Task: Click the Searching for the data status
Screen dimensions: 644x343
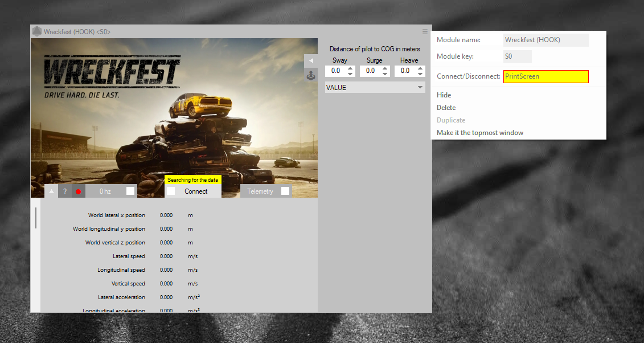Action: tap(192, 180)
